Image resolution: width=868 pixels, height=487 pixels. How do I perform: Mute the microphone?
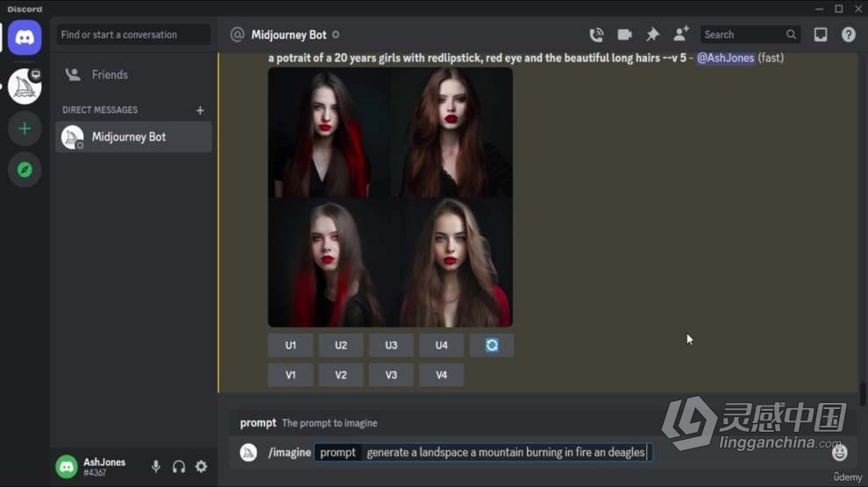click(156, 467)
